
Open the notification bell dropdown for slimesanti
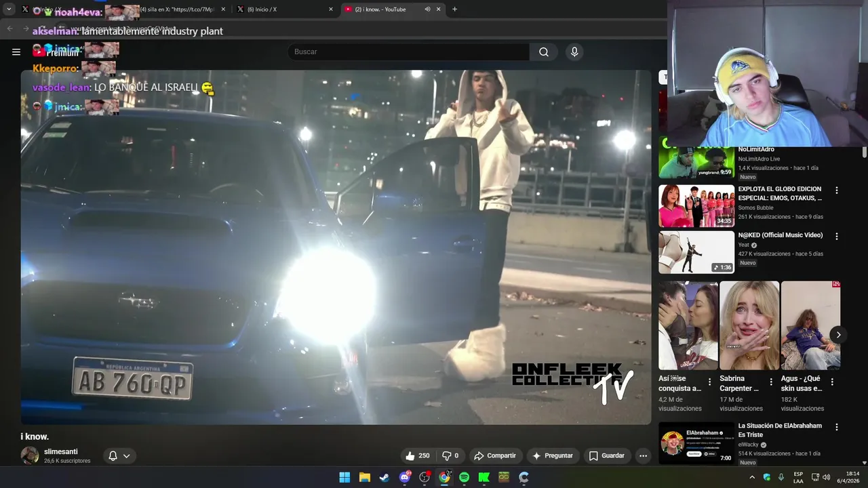coord(119,455)
